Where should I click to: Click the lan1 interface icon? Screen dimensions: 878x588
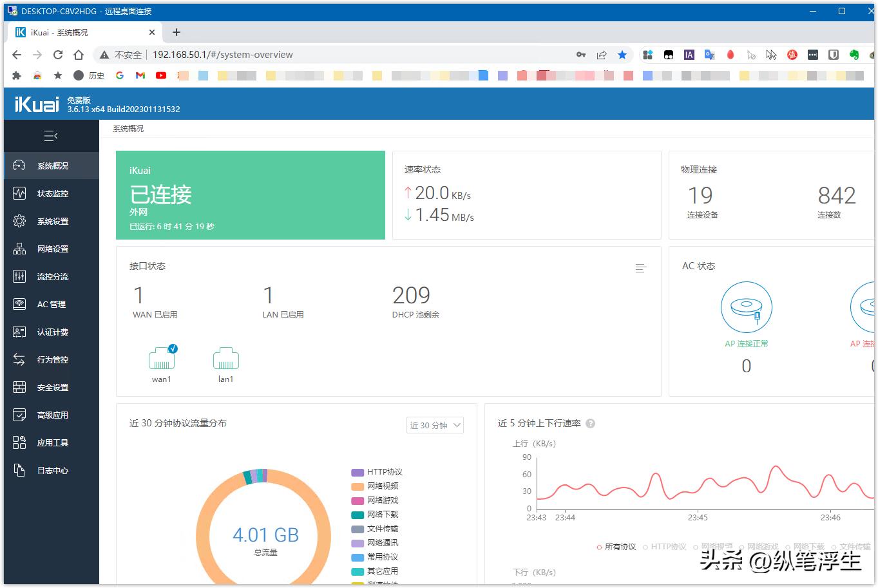(225, 359)
